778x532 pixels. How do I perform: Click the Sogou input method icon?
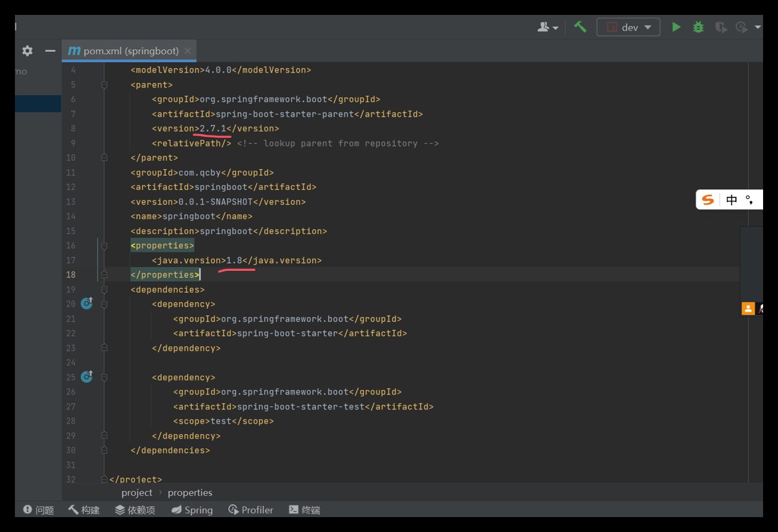coord(708,200)
